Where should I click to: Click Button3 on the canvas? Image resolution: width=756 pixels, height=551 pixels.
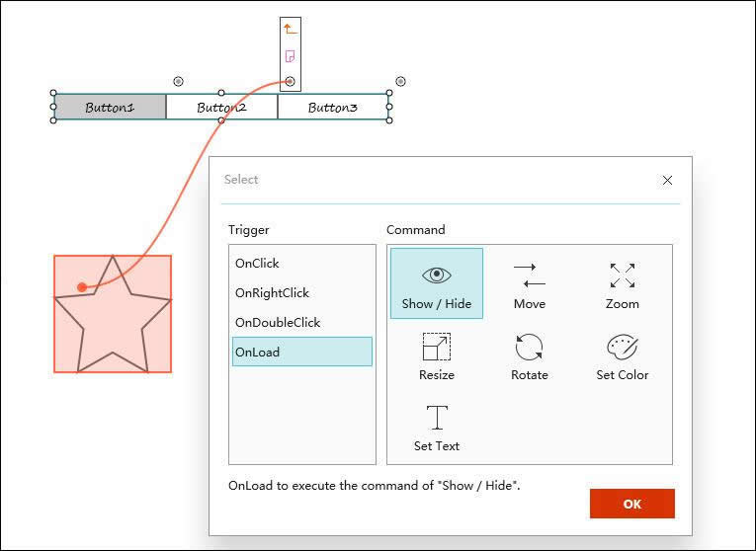[333, 107]
